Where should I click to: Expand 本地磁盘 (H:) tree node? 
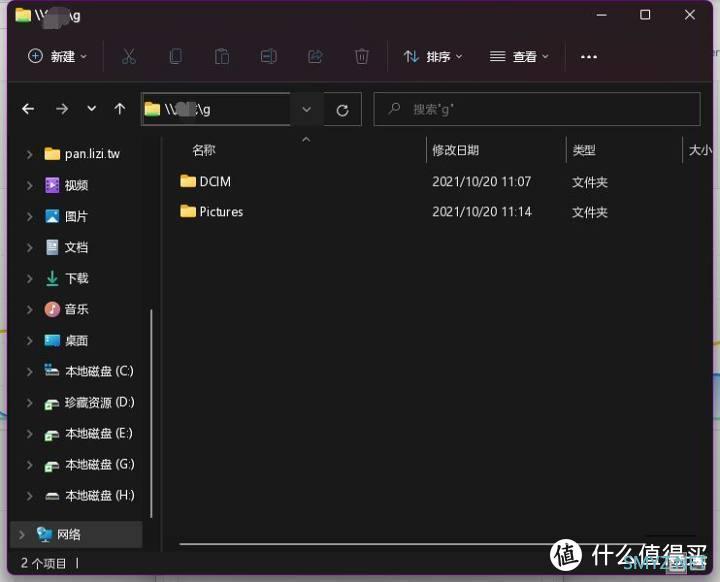[x=29, y=496]
